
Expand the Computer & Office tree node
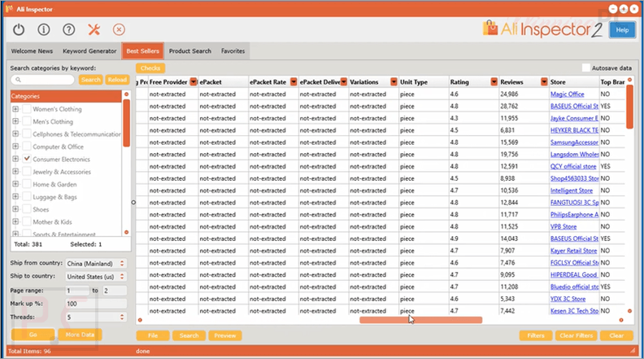point(15,147)
